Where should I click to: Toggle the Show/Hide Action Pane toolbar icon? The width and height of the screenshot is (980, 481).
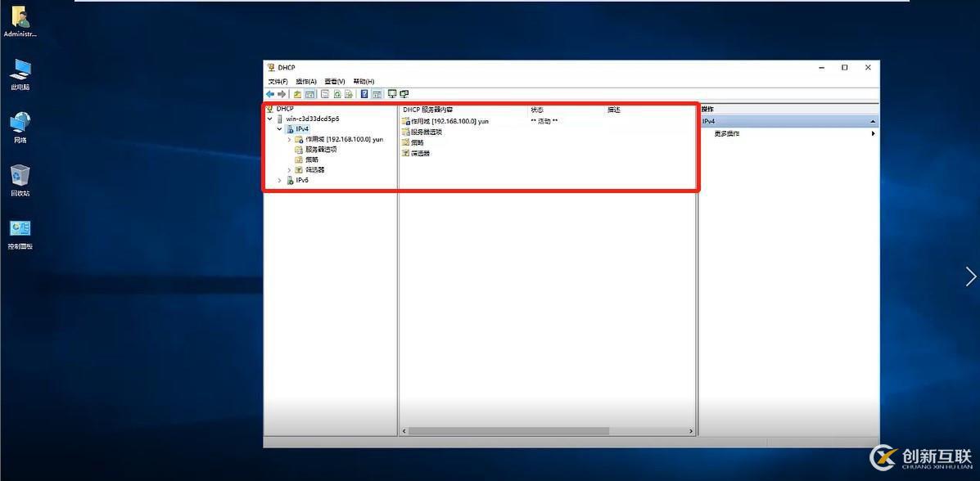[377, 94]
